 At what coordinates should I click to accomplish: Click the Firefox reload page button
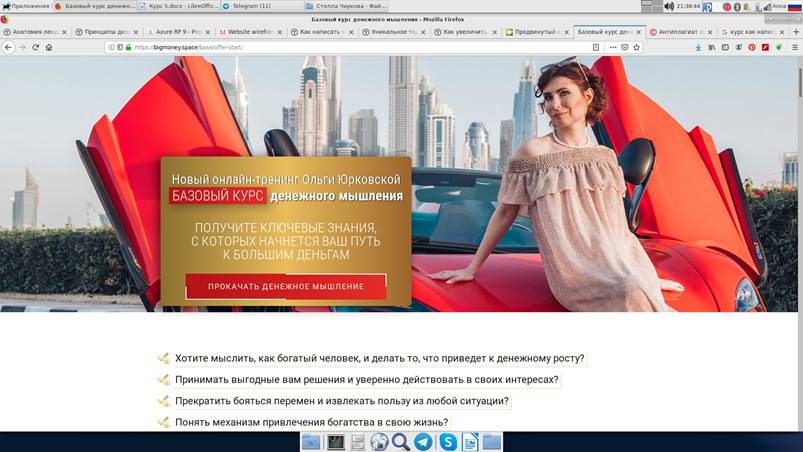click(x=35, y=47)
